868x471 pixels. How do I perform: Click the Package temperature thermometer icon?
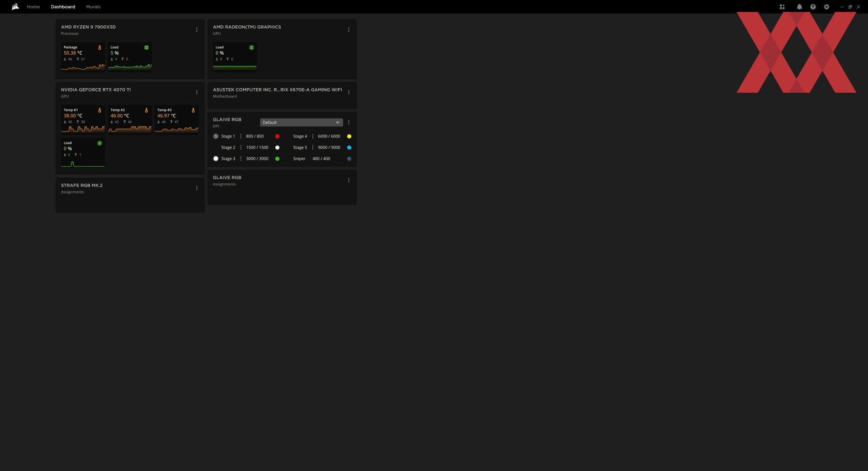pyautogui.click(x=99, y=48)
